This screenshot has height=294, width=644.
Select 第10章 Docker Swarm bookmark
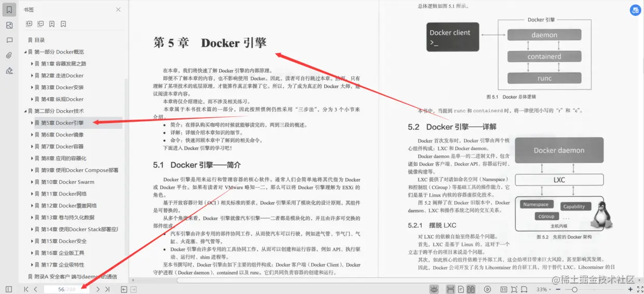(x=68, y=182)
